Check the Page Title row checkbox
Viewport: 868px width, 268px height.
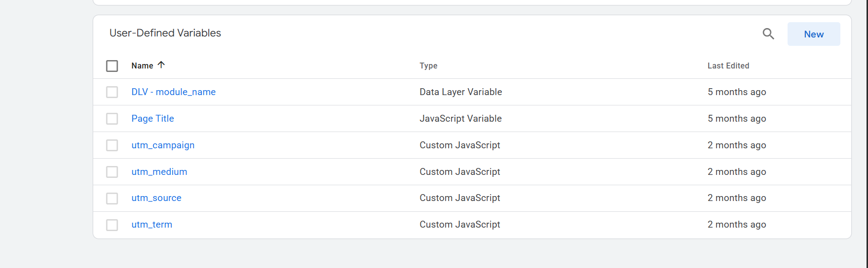[x=112, y=119]
